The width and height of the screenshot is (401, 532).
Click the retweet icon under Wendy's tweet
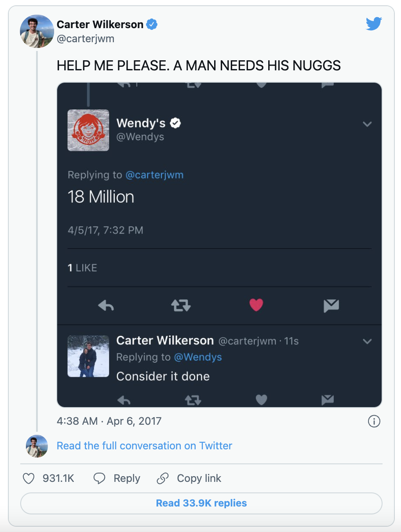click(x=181, y=305)
